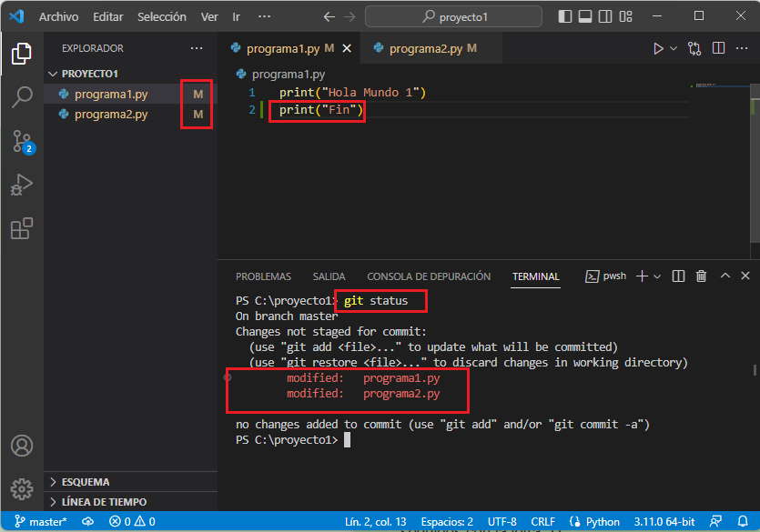Open Run and Debug view

click(21, 185)
